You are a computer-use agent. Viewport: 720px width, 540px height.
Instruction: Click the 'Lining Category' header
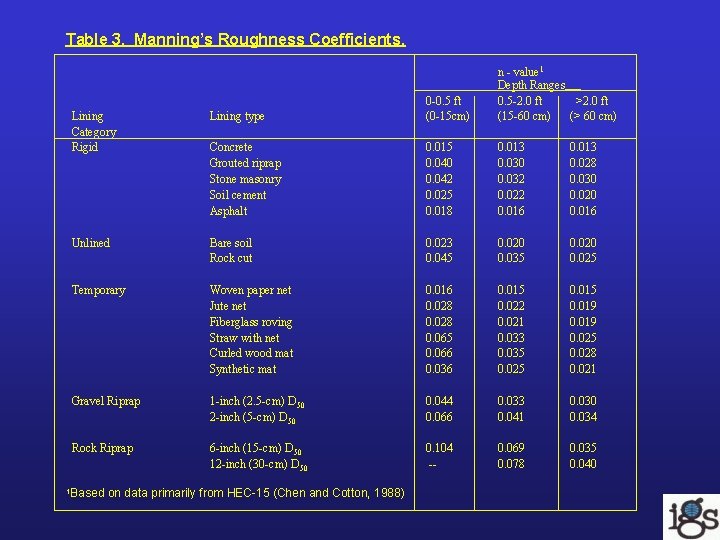point(94,124)
